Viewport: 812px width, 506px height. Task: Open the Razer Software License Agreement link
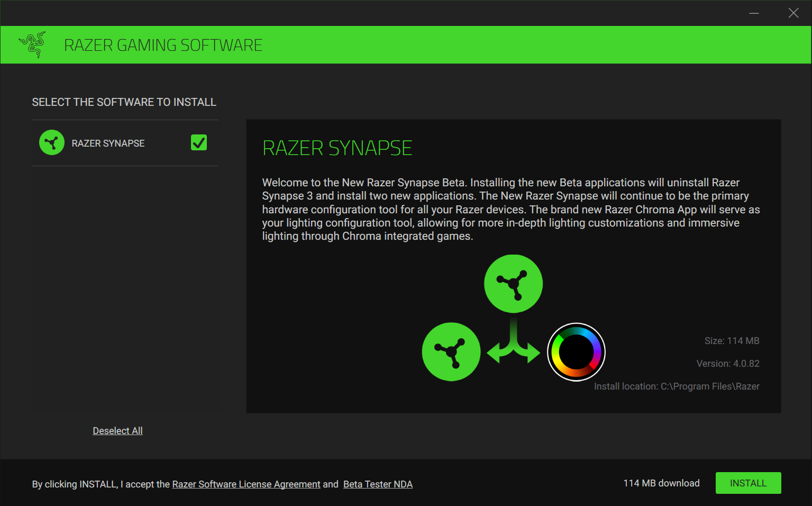pos(246,484)
